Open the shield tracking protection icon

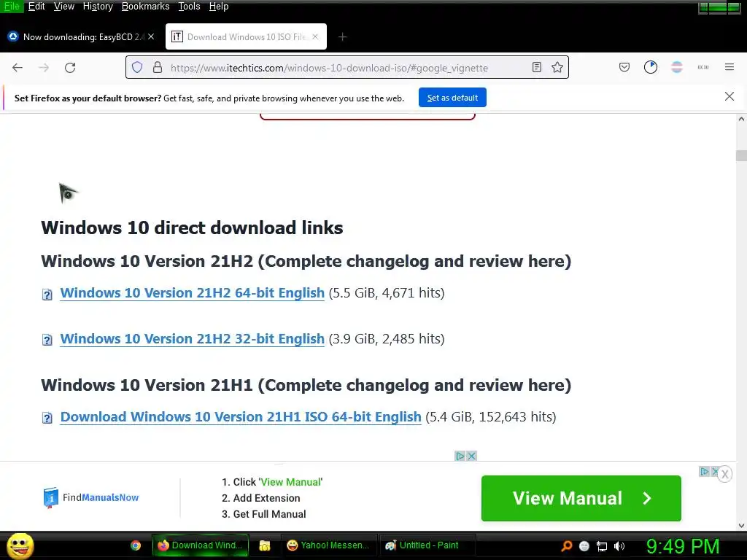point(137,68)
